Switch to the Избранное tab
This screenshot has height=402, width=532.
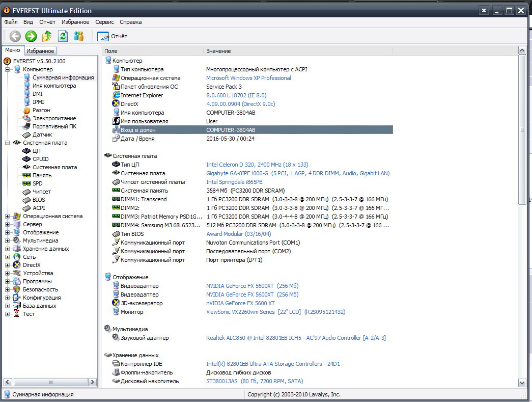(40, 51)
